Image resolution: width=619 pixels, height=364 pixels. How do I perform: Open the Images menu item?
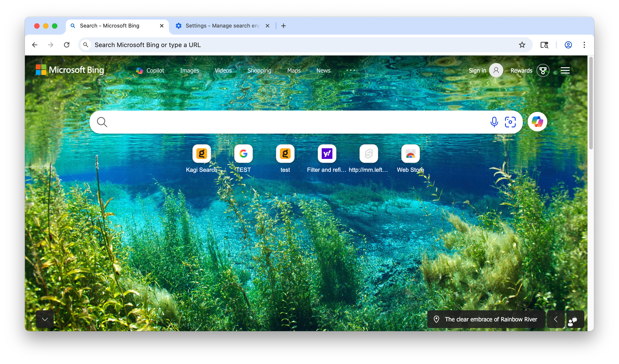(189, 71)
